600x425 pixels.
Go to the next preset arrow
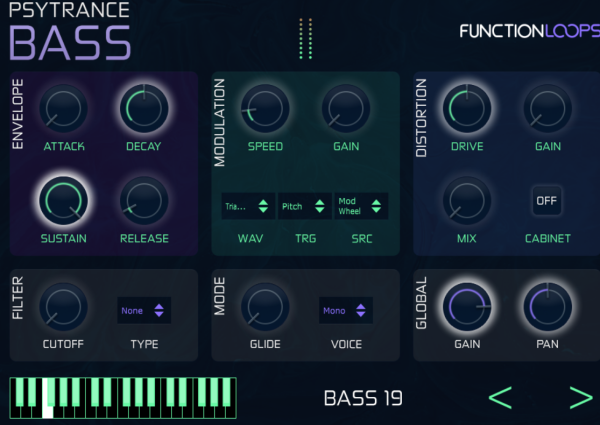[580, 397]
